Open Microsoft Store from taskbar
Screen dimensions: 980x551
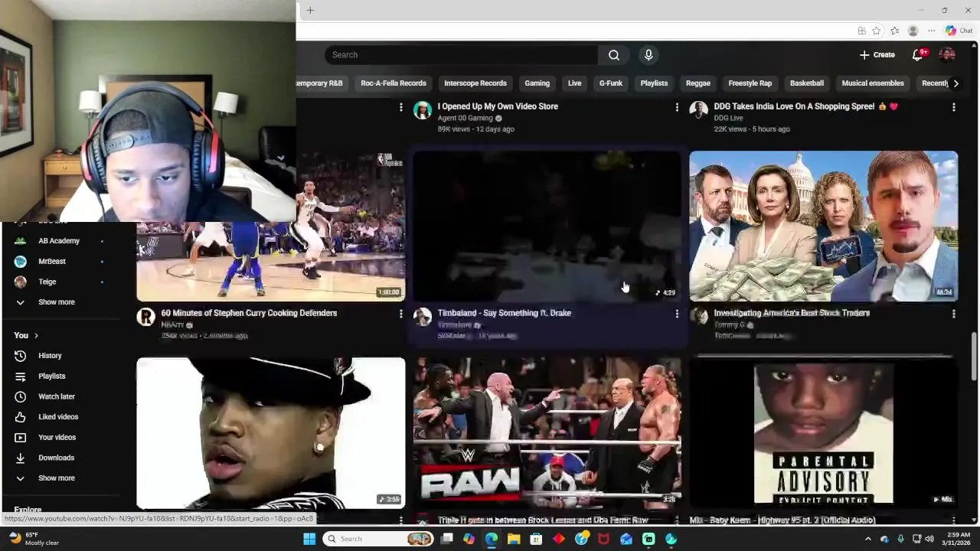click(x=536, y=539)
